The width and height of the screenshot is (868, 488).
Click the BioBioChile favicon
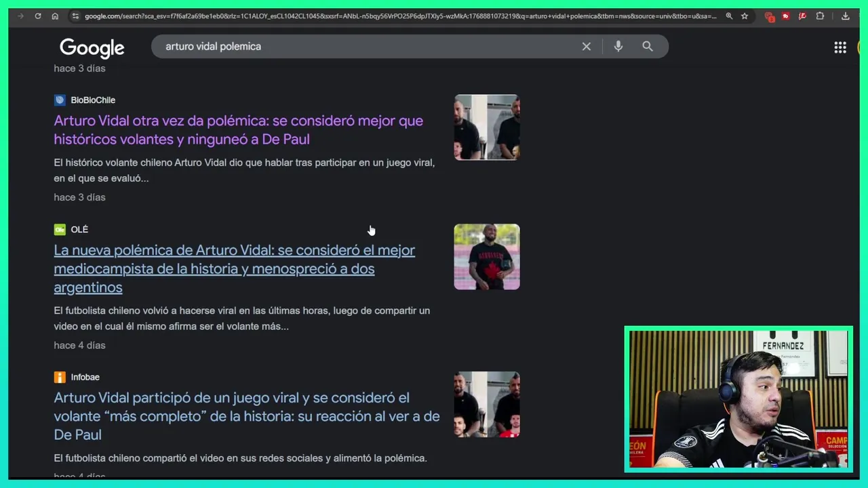[60, 100]
